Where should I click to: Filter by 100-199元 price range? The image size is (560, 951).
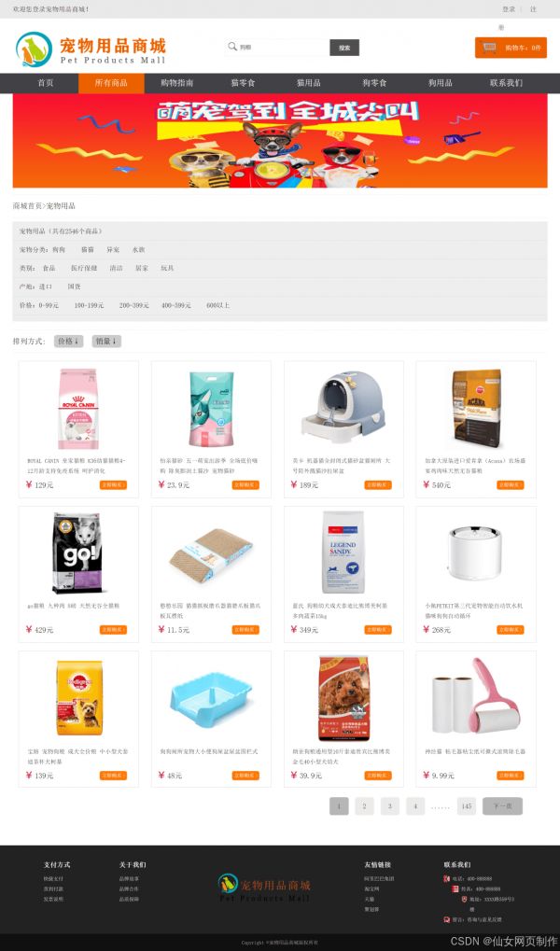[90, 305]
